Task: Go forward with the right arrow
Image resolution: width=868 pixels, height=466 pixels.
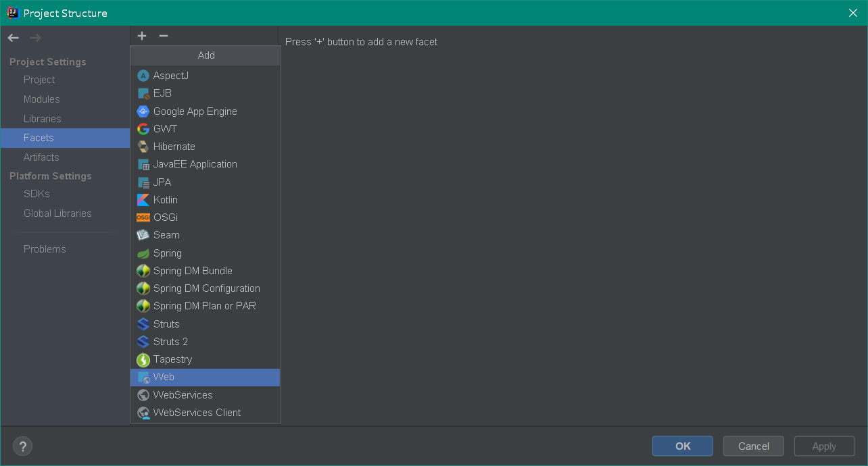Action: pyautogui.click(x=35, y=38)
